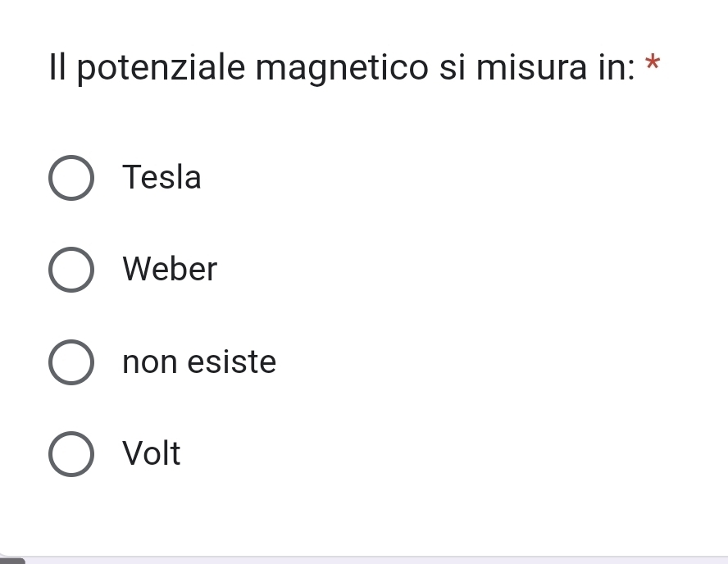Pick the Volt radio button
This screenshot has width=728, height=564.
[x=71, y=453]
